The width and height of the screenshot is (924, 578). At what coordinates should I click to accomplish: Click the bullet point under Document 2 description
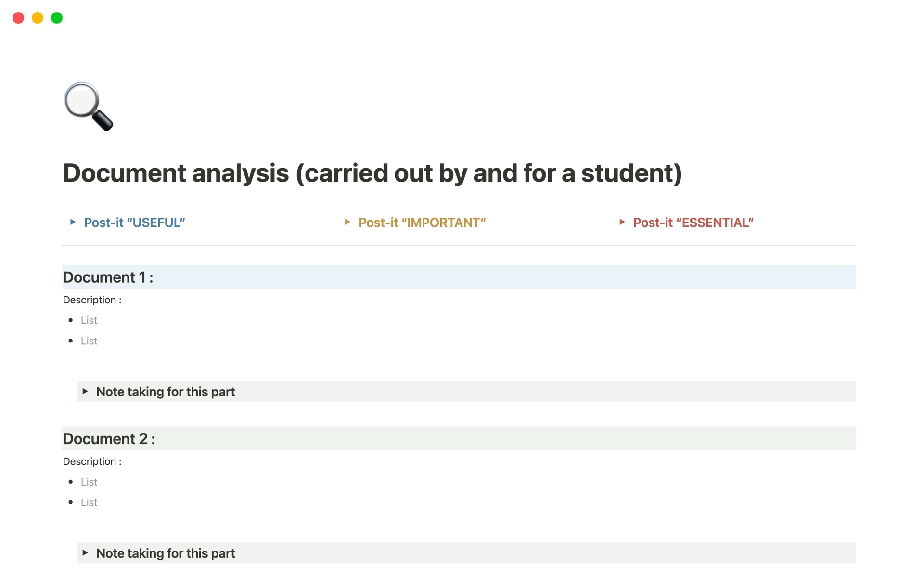click(x=71, y=481)
